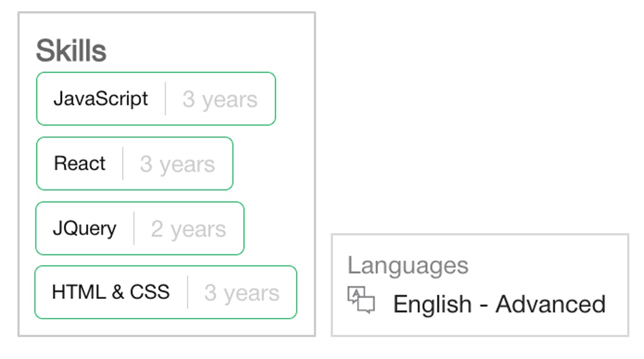Screen dimensions: 644x359
Task: Click "3 years" in the JavaScript tag
Action: pyautogui.click(x=220, y=99)
